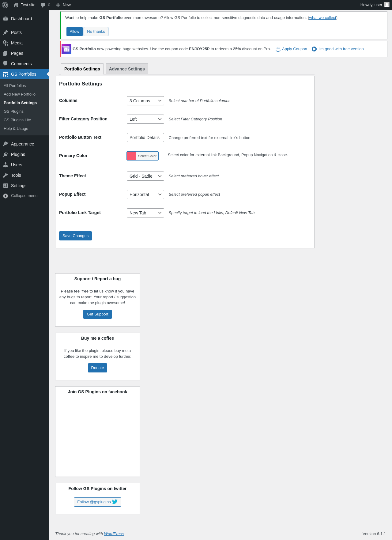Click the Posts pushpin icon
This screenshot has height=540, width=392.
pos(6,32)
